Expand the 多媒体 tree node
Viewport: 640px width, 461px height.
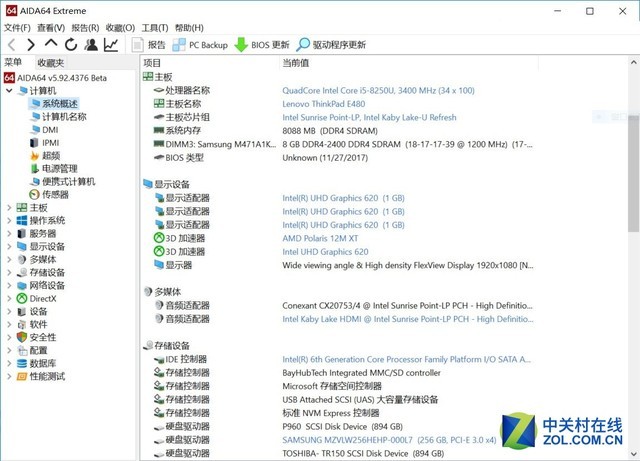(x=9, y=259)
